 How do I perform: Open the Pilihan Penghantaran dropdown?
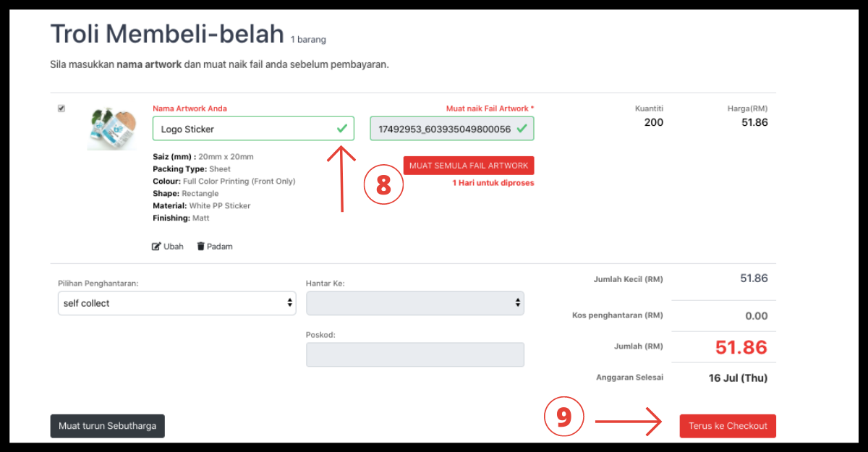(176, 304)
